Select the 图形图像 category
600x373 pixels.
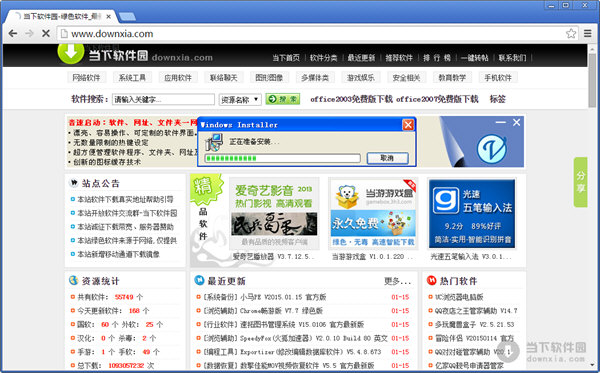tap(269, 78)
